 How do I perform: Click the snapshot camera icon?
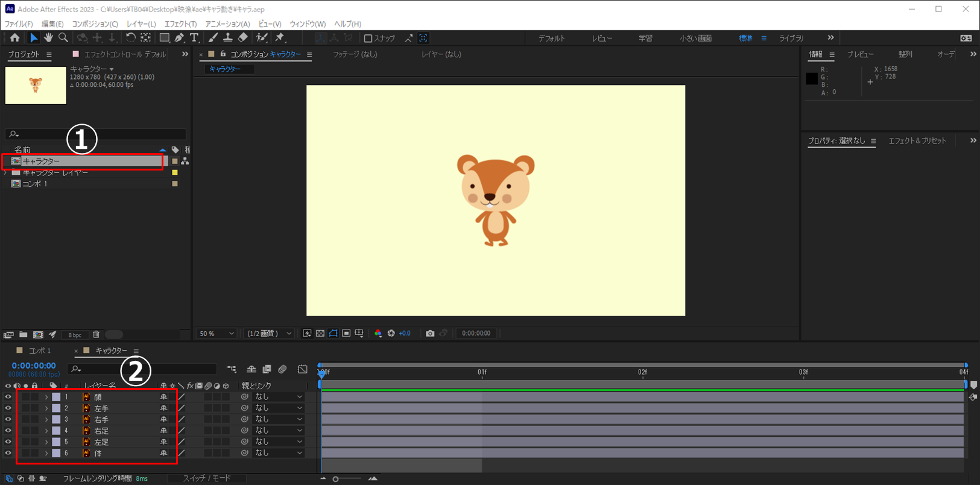tap(430, 333)
